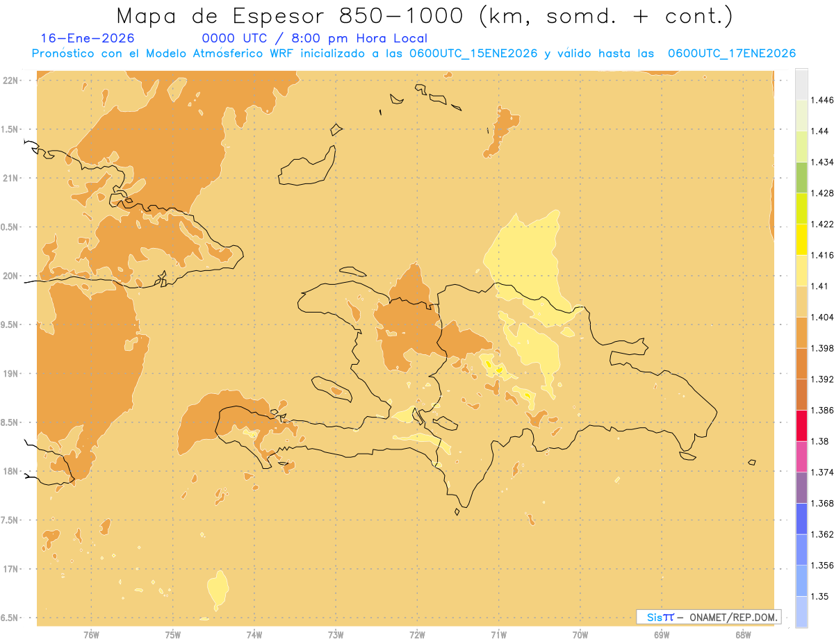Click the red legend swatch between 1.38 and 1.386
Screen dimensions: 834x644
801,425
